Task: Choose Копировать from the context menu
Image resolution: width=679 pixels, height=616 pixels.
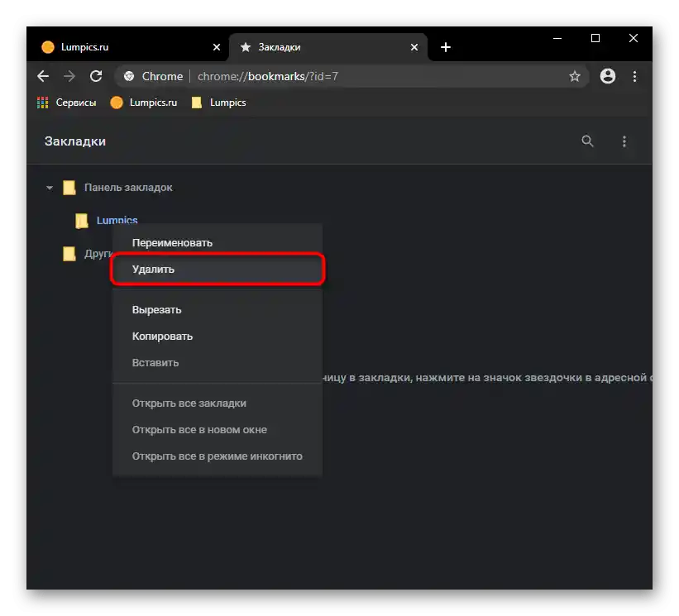Action: coord(218,337)
